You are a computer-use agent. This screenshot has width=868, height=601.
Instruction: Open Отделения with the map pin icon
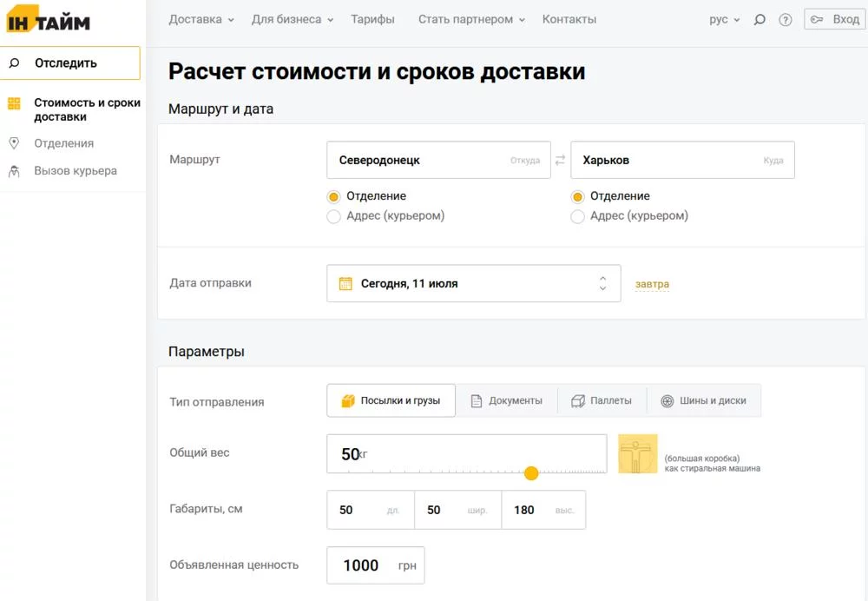click(x=14, y=143)
